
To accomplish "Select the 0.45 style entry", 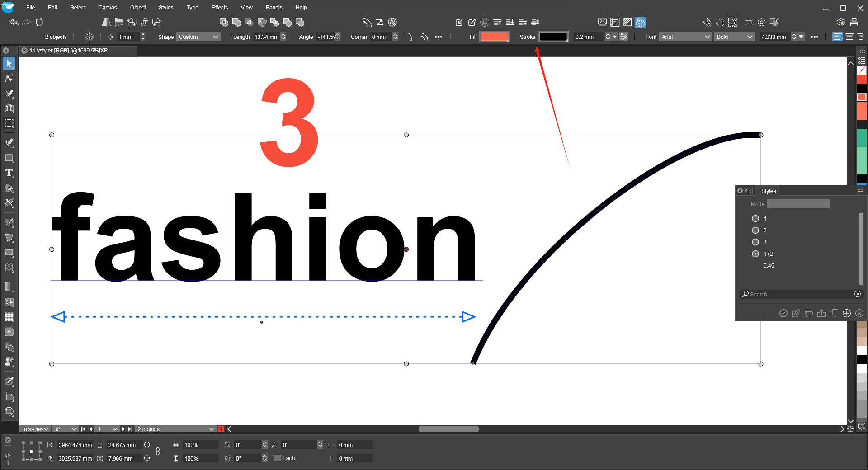I will point(769,266).
